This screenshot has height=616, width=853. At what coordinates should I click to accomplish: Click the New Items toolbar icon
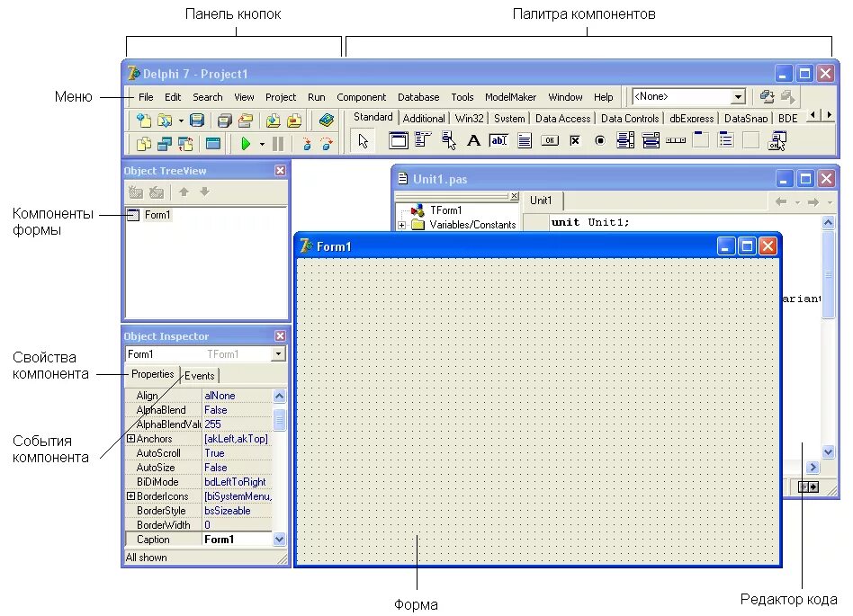[144, 121]
